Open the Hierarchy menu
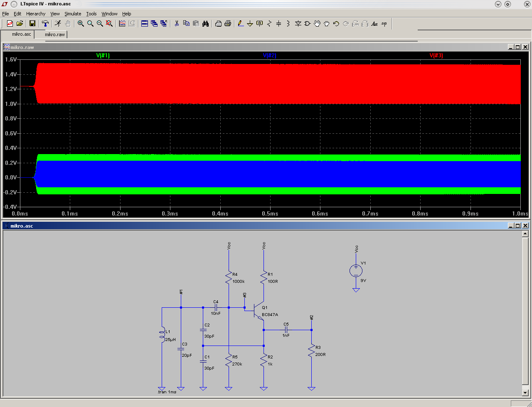 pyautogui.click(x=36, y=14)
